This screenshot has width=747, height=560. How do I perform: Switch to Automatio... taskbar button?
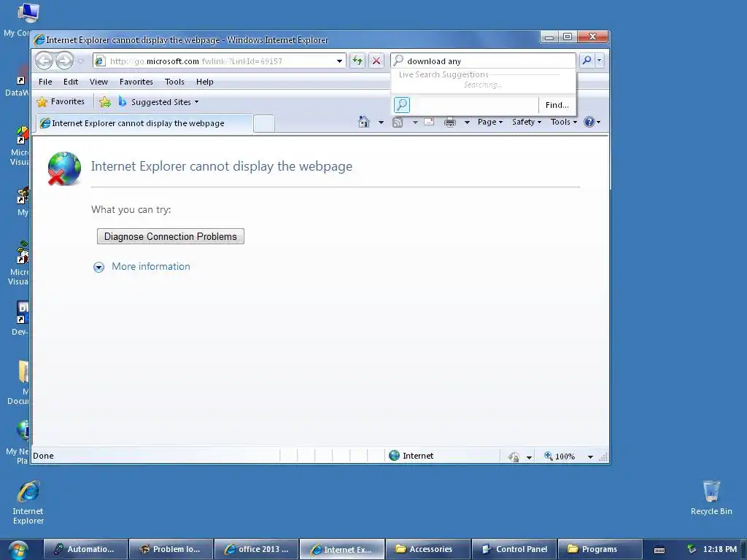click(86, 549)
